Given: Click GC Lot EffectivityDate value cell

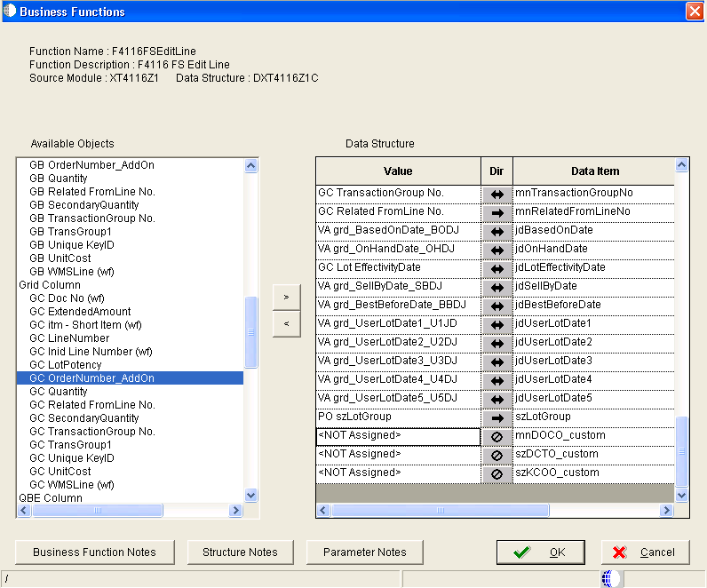Looking at the screenshot, I should (x=398, y=269).
